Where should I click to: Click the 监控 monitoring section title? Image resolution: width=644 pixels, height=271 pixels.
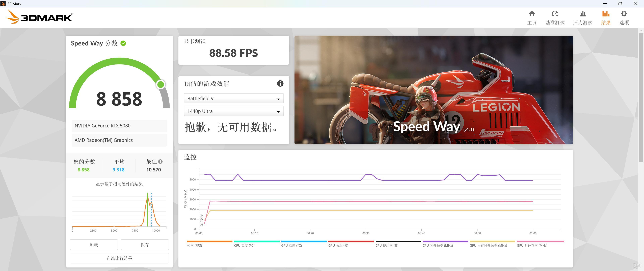pyautogui.click(x=190, y=157)
